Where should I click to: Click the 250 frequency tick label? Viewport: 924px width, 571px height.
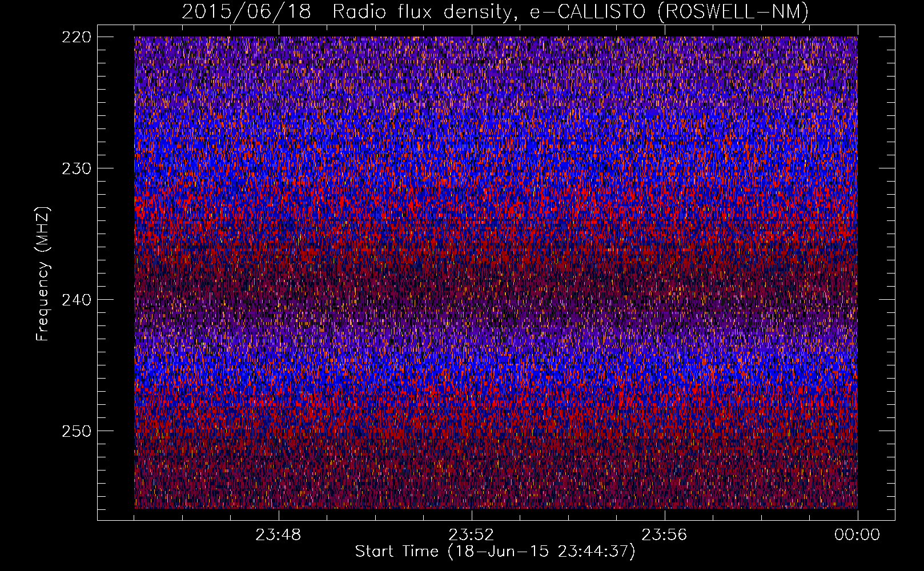pos(76,431)
